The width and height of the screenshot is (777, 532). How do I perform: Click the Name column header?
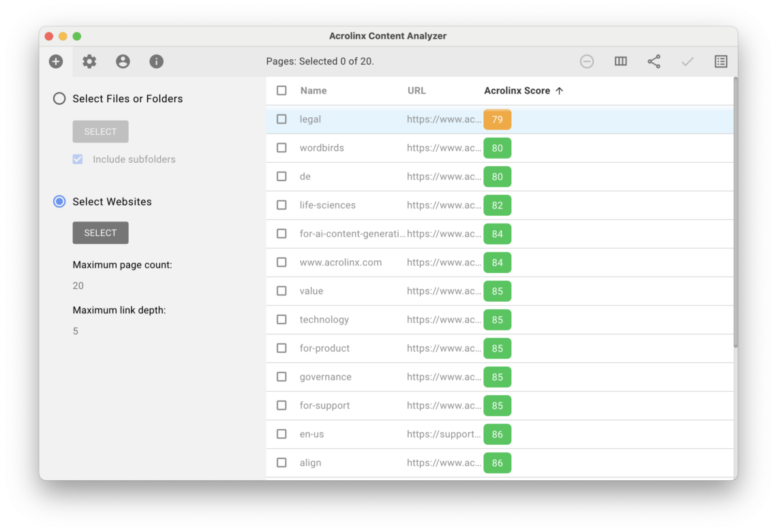[x=313, y=91]
